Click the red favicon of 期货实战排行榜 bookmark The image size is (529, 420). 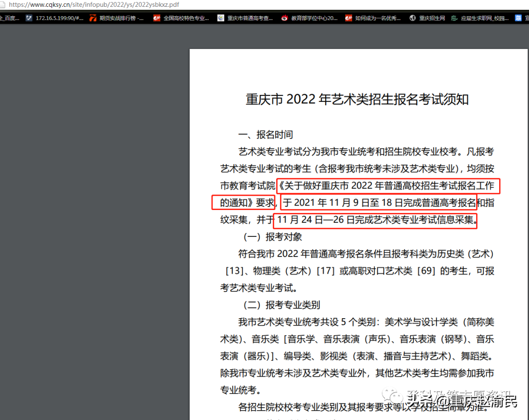coord(93,18)
